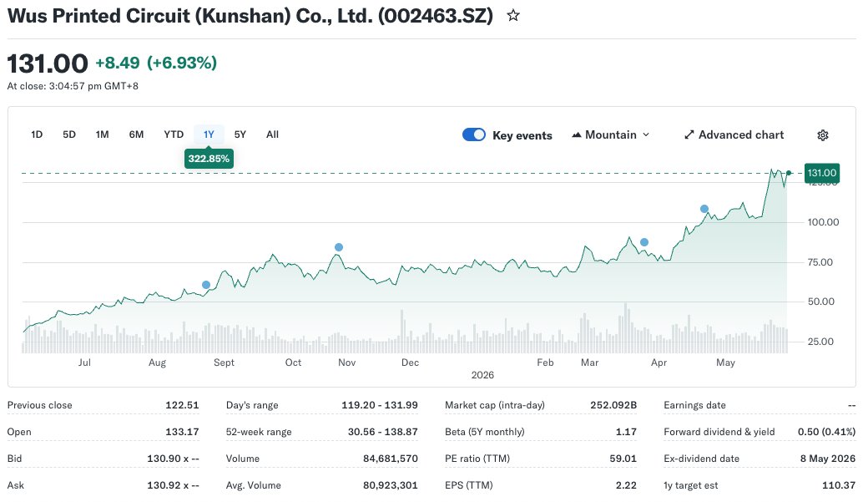Viewport: 868px width, 502px height.
Task: Add stock to watchlist with star icon
Action: click(x=513, y=16)
